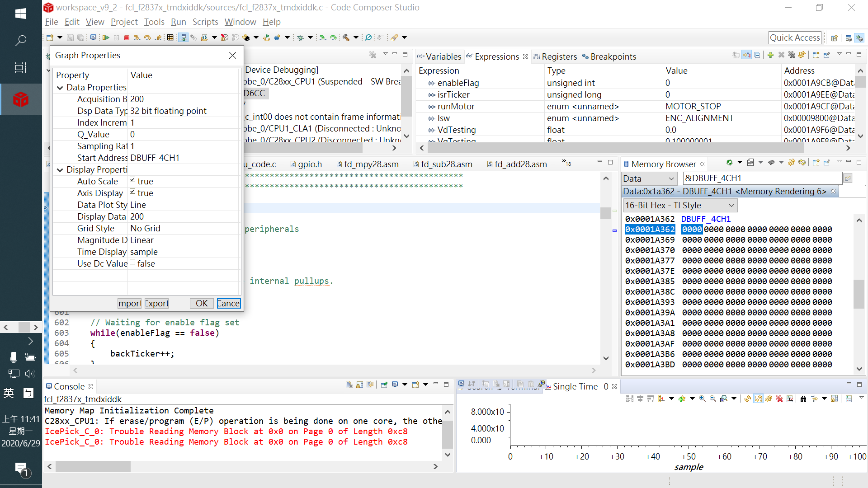This screenshot has width=868, height=488.
Task: Open 16-Bit Hex - TI Style format dropdown
Action: pos(680,206)
